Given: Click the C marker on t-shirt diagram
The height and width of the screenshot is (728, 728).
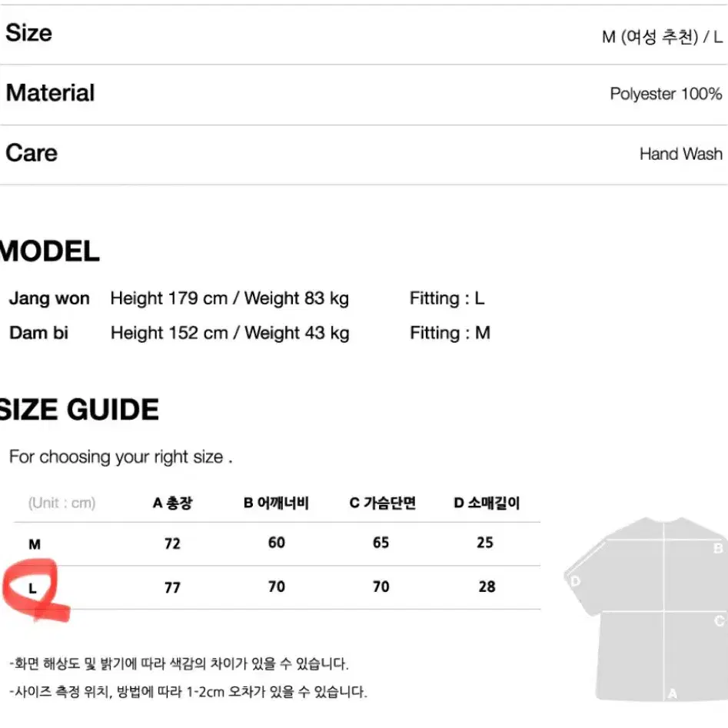Looking at the screenshot, I should [x=720, y=620].
